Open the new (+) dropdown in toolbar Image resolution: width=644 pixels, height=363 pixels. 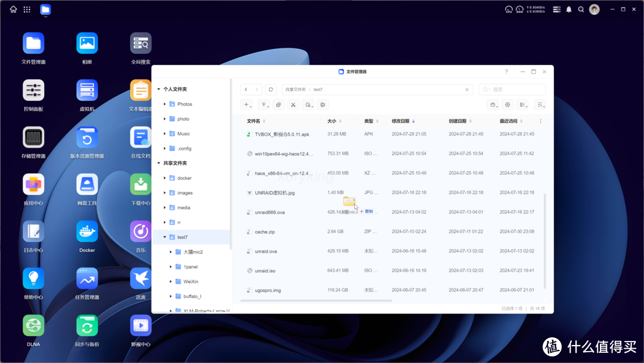pyautogui.click(x=247, y=104)
